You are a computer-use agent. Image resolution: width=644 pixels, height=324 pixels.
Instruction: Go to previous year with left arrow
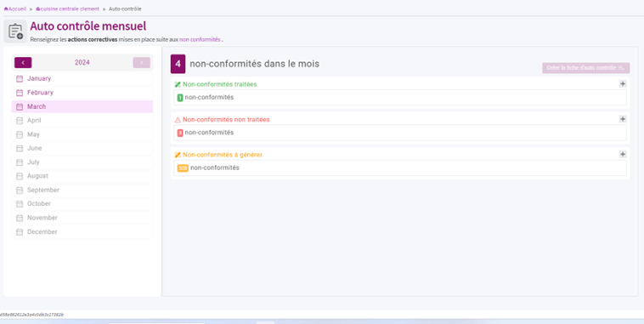[x=23, y=62]
